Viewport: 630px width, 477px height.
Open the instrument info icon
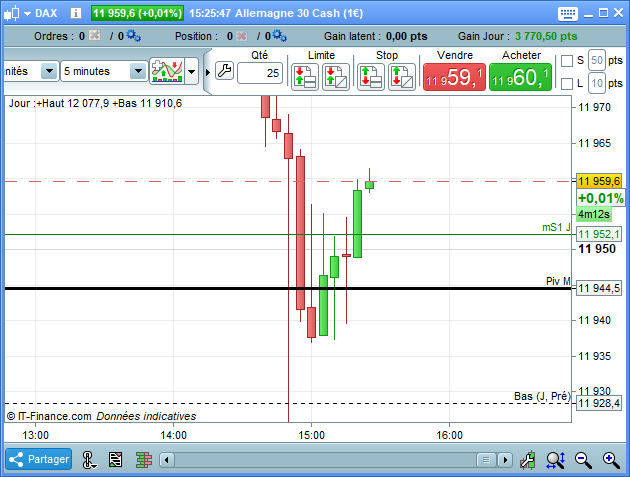76,13
